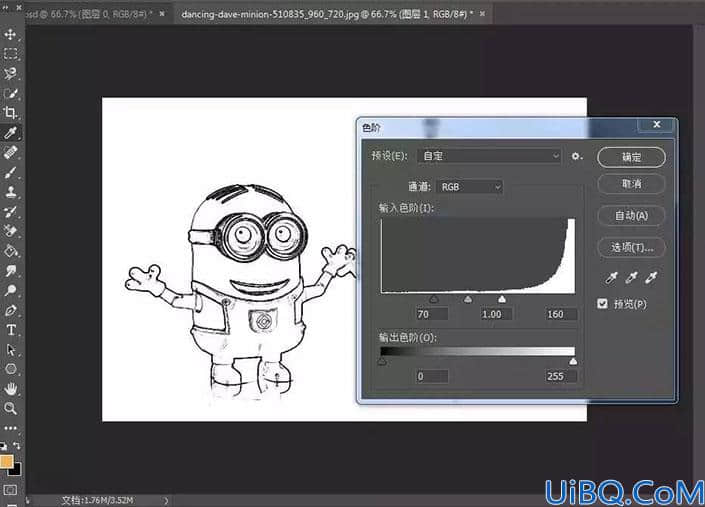
Task: Select the Crop tool
Action: [x=10, y=112]
